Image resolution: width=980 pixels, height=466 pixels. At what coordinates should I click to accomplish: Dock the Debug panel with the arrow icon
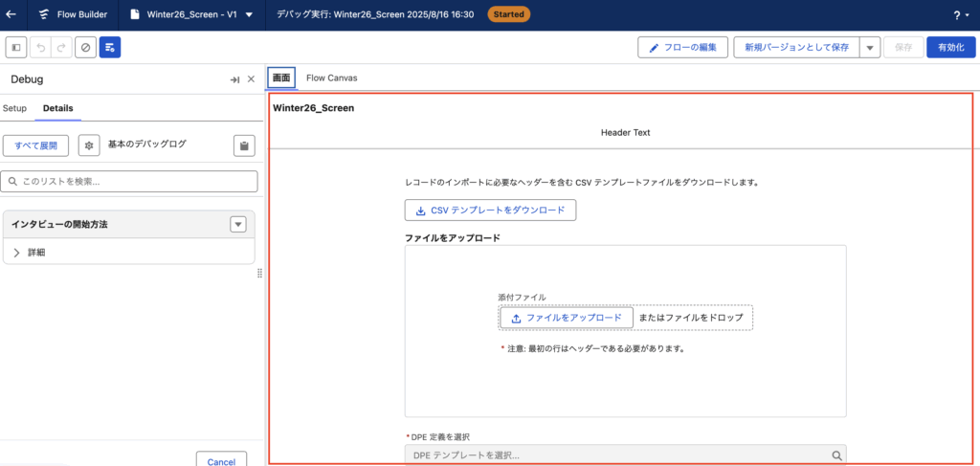234,79
